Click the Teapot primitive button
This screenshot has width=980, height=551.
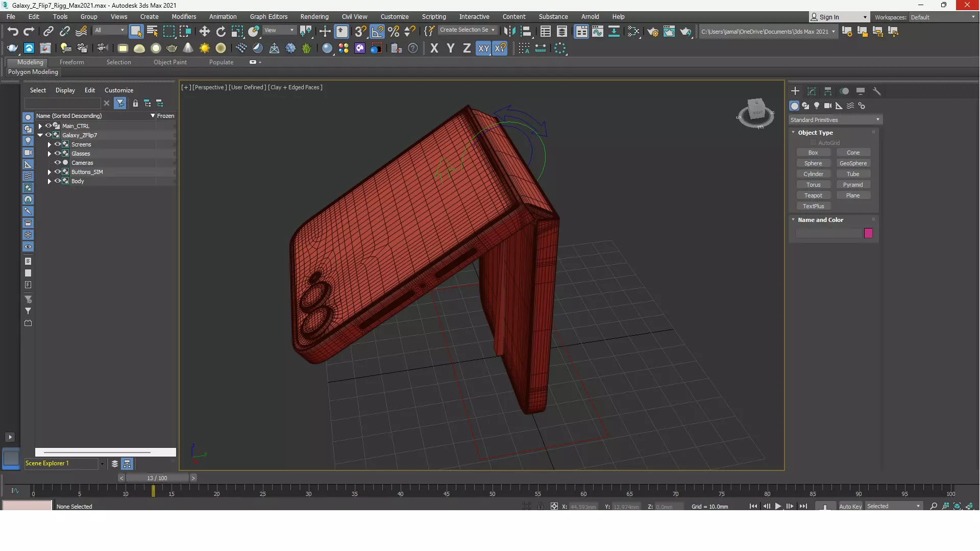click(813, 195)
